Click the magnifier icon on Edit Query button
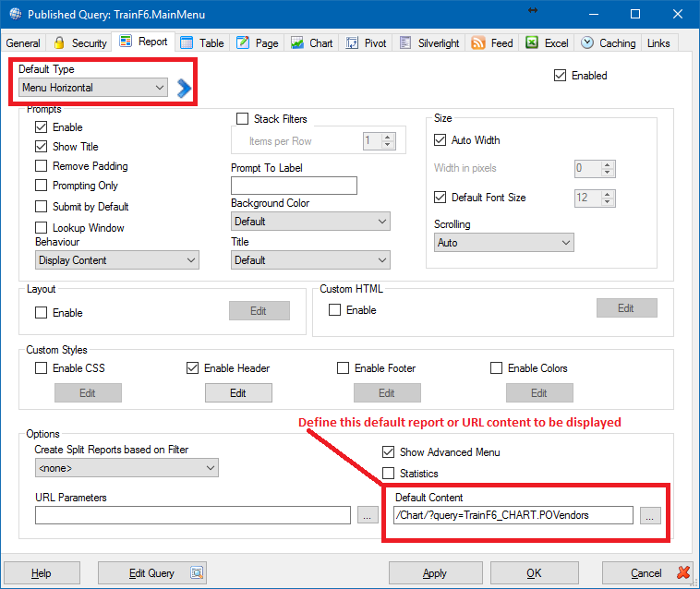The height and width of the screenshot is (589, 700). (x=197, y=572)
